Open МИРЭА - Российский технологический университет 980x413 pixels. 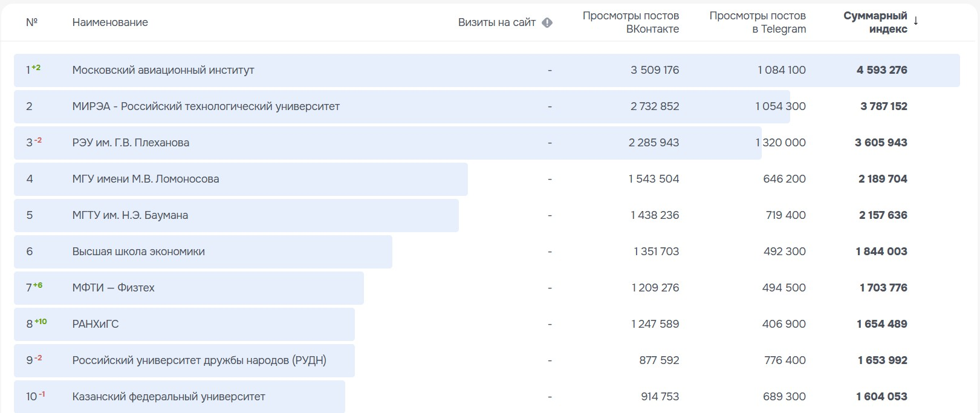206,106
